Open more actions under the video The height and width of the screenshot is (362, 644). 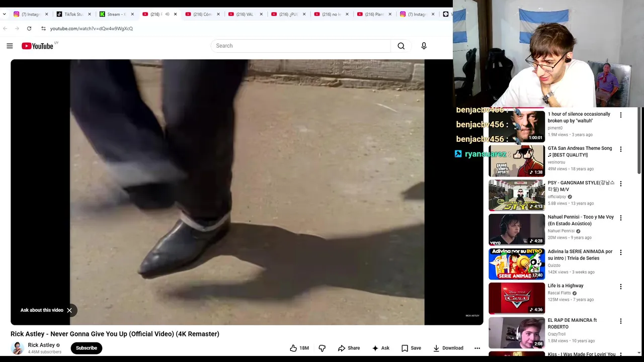point(477,348)
